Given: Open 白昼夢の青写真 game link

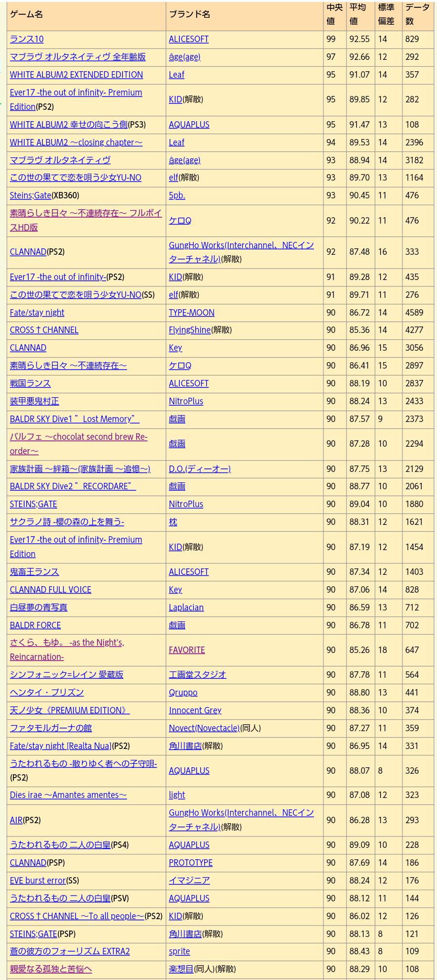Looking at the screenshot, I should (39, 607).
